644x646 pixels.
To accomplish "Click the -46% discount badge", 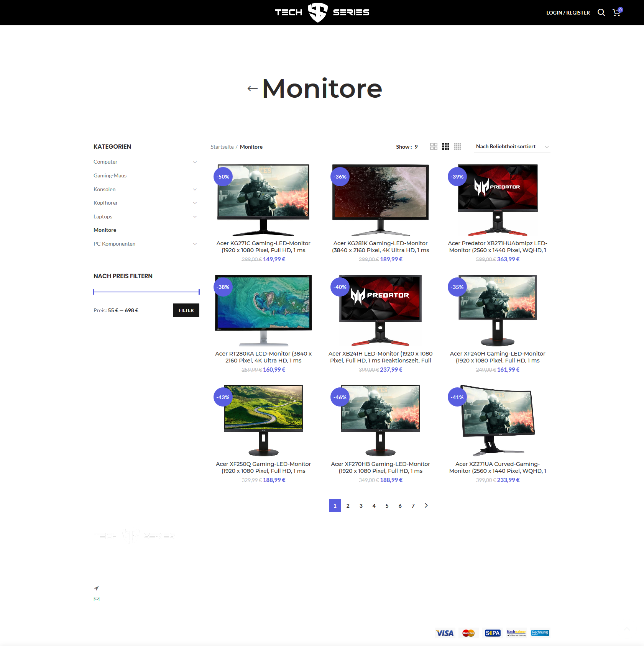I will click(340, 397).
